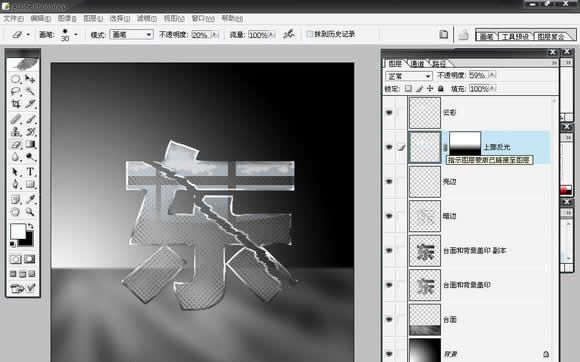Open the 文件 menu
This screenshot has width=580, height=362.
[13, 18]
